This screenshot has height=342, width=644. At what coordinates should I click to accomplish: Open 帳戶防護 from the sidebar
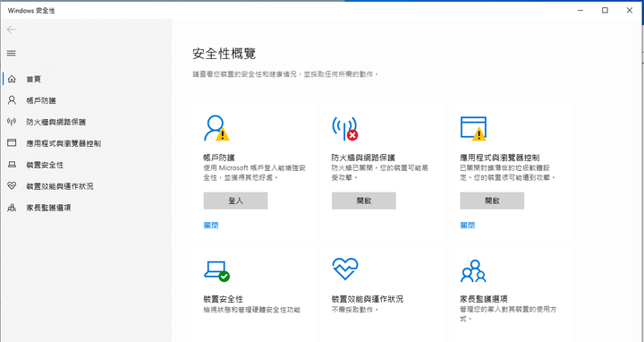pyautogui.click(x=41, y=100)
